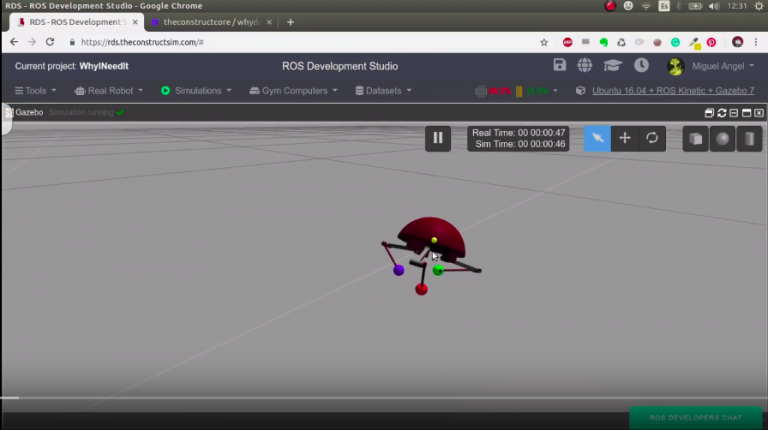Screen dimensions: 768x430
Task: Open the system settings gear menu
Action: click(759, 6)
